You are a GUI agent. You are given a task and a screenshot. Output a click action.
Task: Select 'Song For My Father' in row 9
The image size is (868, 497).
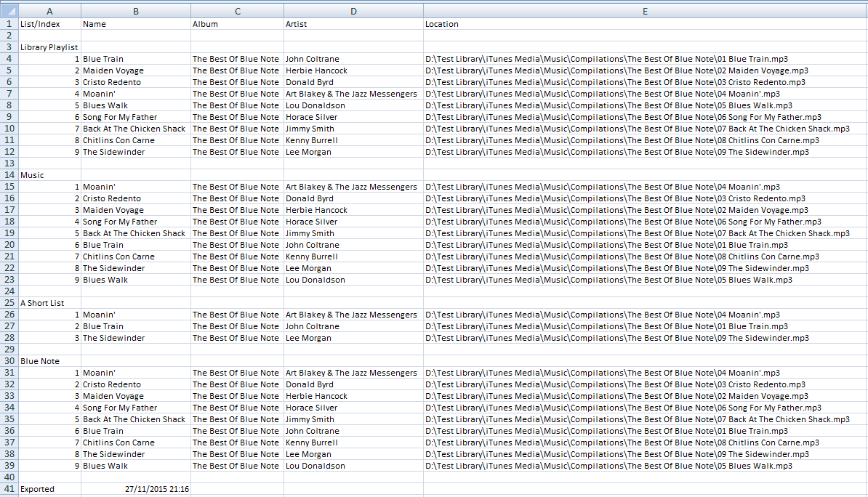pyautogui.click(x=136, y=117)
